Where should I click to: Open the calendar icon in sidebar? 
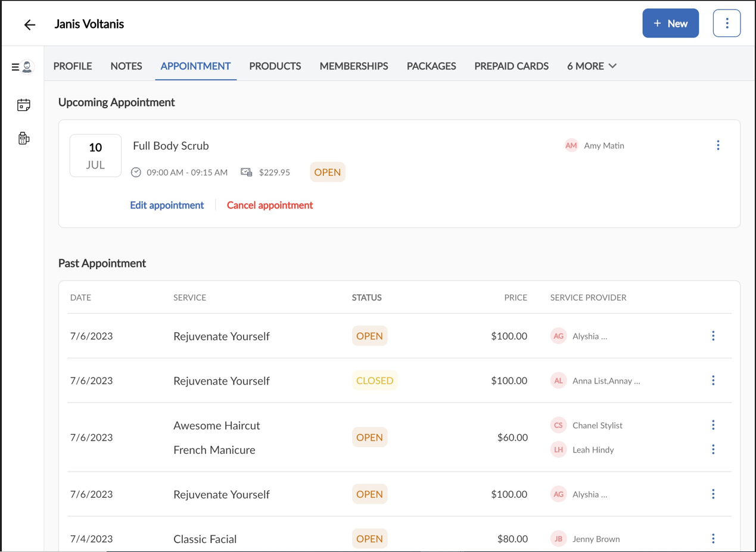[x=24, y=105]
